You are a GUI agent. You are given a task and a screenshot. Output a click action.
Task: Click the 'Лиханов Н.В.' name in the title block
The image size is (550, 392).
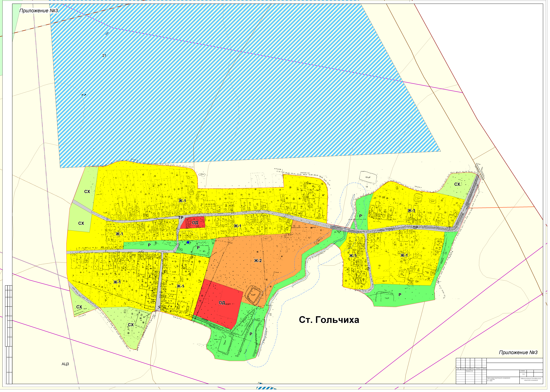click(470, 371)
